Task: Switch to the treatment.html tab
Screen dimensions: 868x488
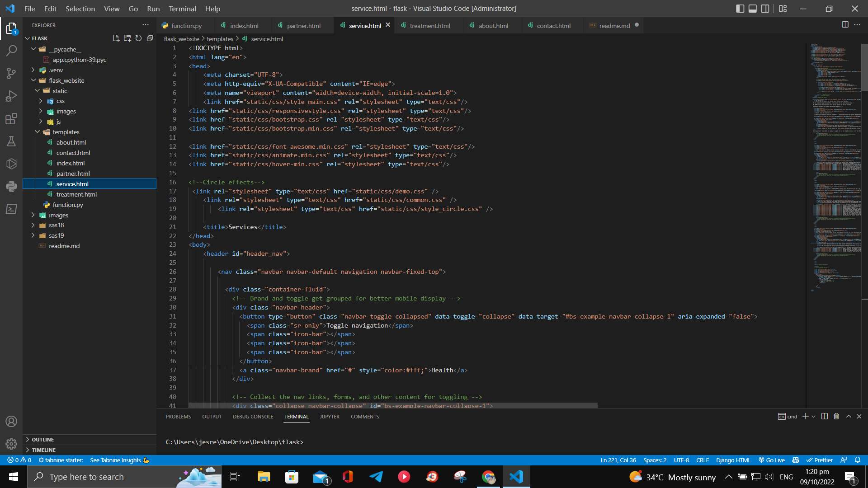Action: pos(429,25)
